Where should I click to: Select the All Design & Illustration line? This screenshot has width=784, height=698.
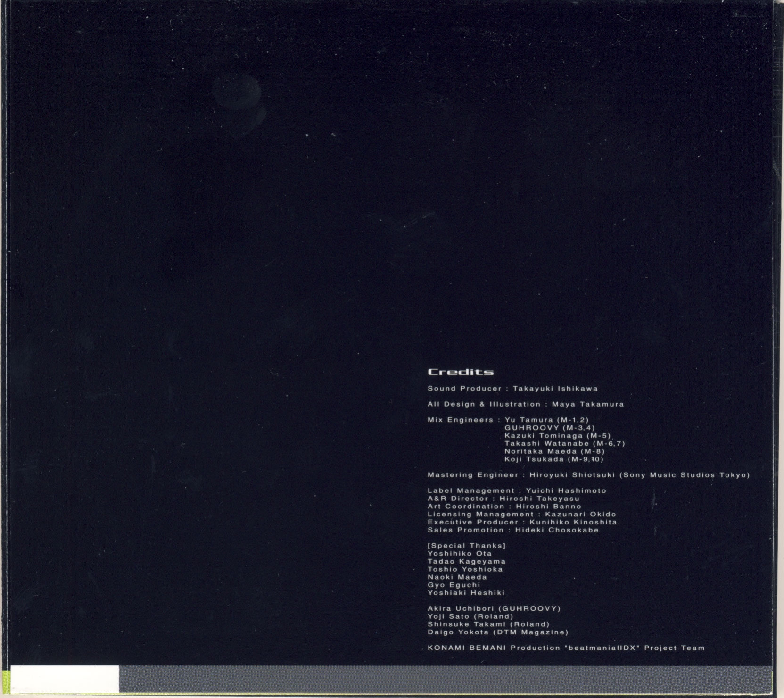pos(525,404)
